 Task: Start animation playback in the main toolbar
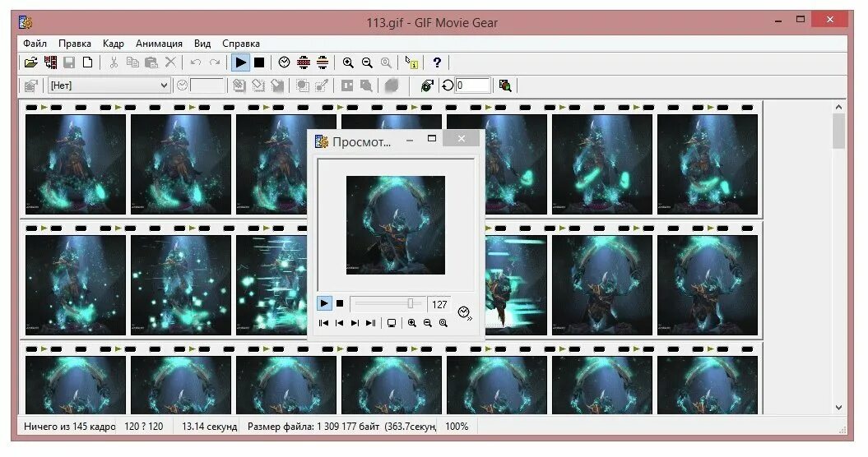240,62
